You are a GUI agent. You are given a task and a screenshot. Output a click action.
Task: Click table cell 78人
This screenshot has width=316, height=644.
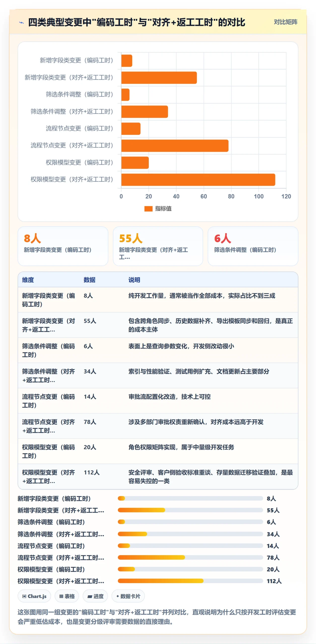click(90, 422)
